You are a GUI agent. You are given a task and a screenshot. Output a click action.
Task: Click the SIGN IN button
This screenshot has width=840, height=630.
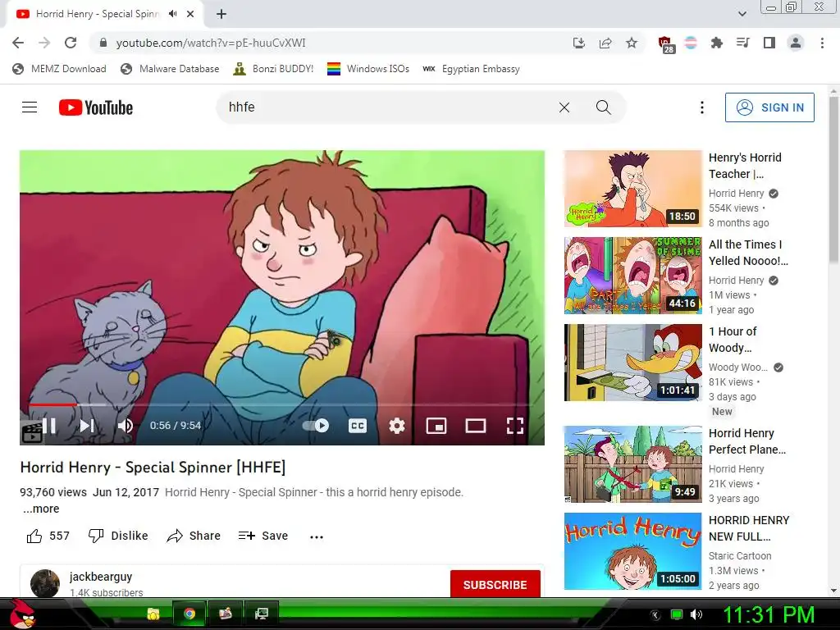pos(769,107)
